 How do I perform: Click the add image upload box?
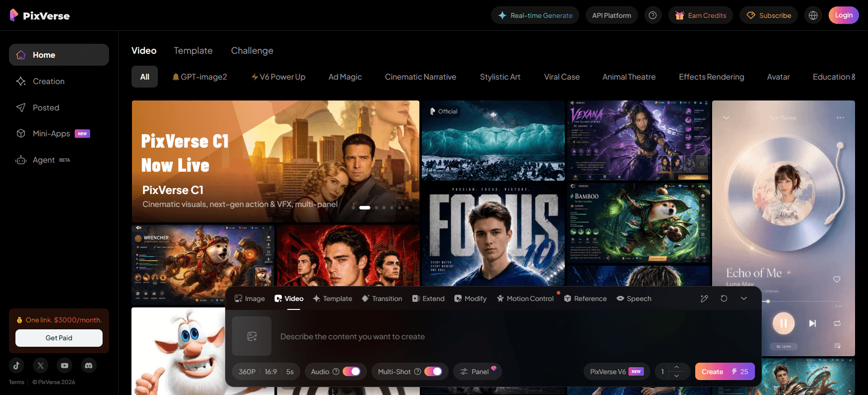pos(251,336)
